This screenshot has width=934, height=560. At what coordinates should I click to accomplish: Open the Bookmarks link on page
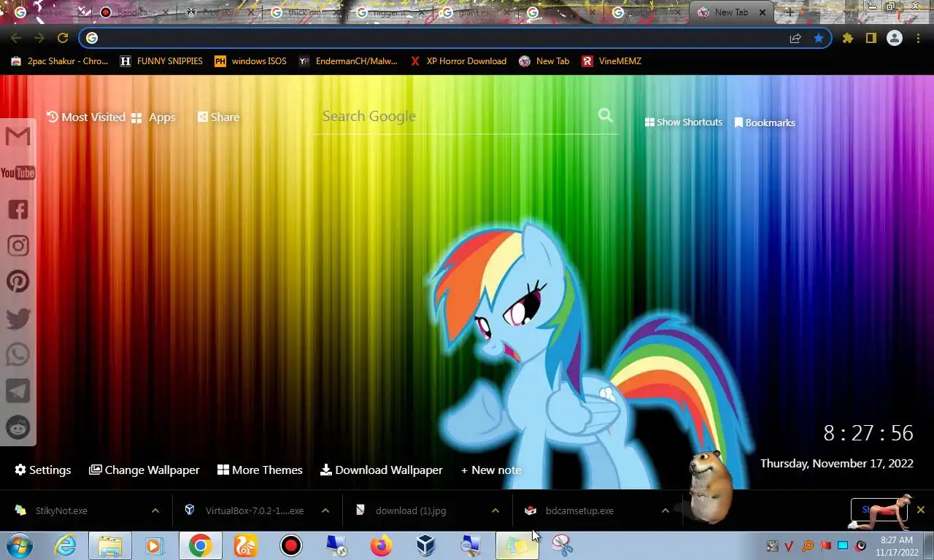point(765,122)
